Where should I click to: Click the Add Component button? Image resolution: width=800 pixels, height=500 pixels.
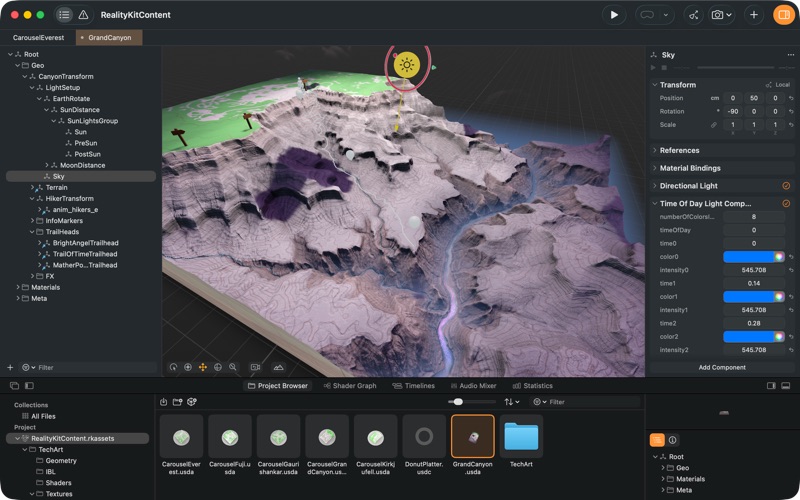[722, 367]
